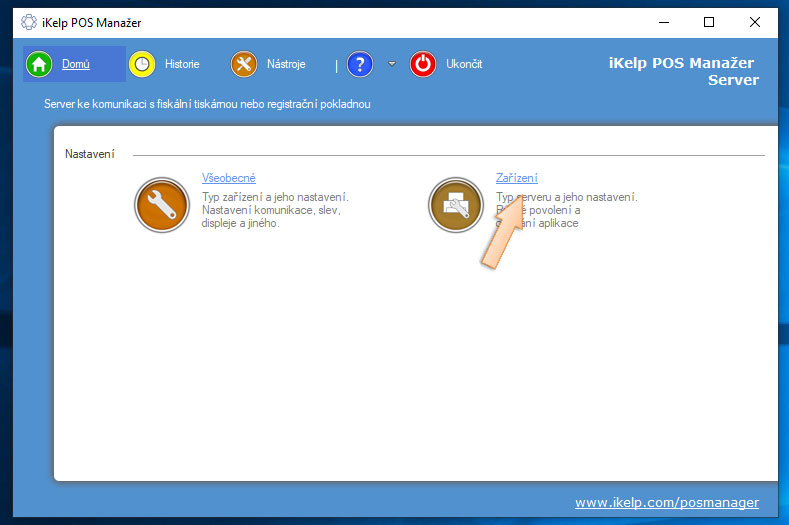Click the red Ukončit power icon
Image resolution: width=789 pixels, height=525 pixels.
tap(423, 64)
